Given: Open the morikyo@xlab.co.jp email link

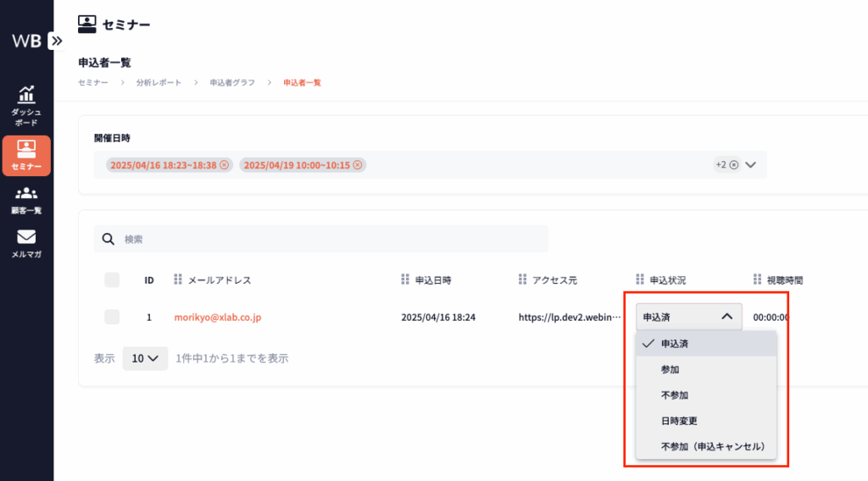Looking at the screenshot, I should click(x=217, y=318).
